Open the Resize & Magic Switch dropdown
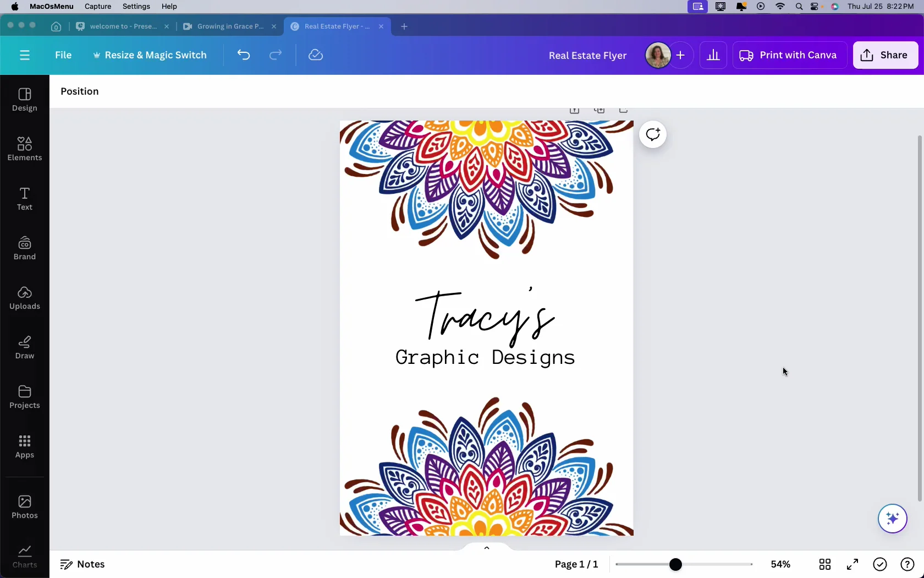This screenshot has height=578, width=924. [150, 55]
